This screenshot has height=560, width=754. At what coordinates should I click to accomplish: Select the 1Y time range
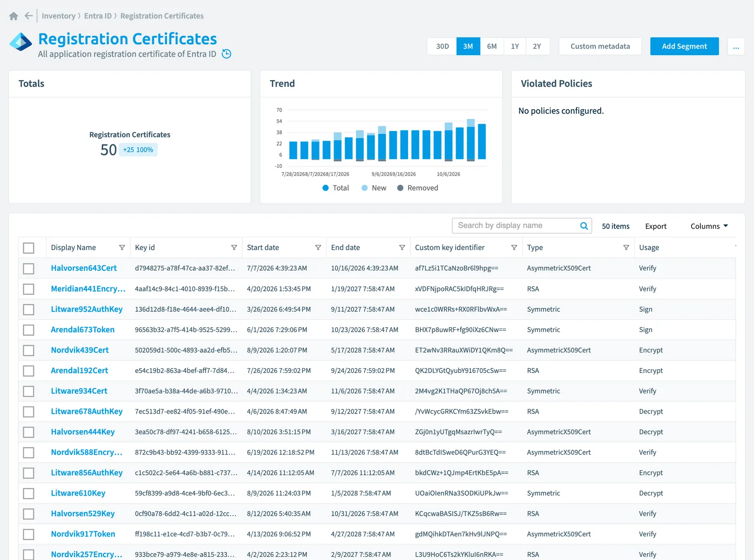515,46
